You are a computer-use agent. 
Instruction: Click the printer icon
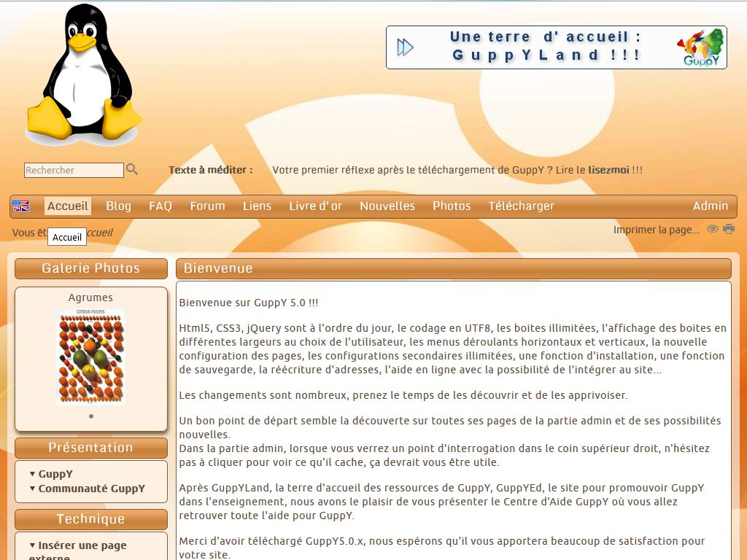click(x=728, y=229)
